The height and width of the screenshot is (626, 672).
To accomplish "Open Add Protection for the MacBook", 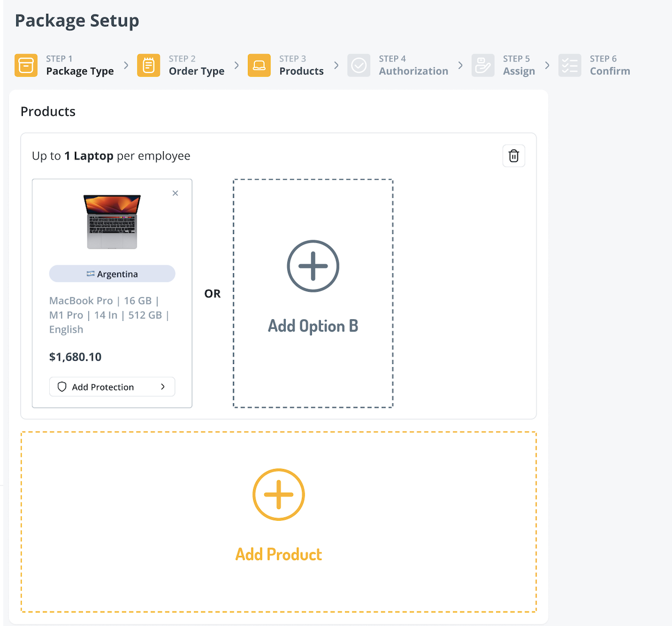I will tap(111, 386).
